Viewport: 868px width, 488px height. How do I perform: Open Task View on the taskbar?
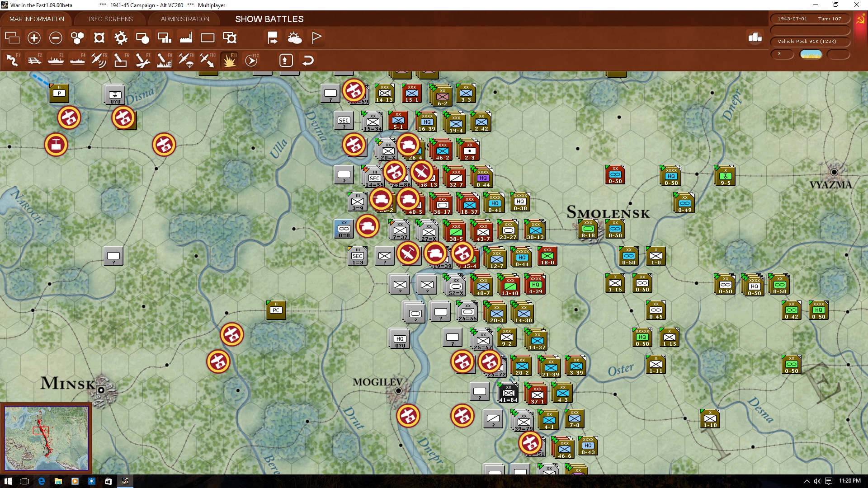click(x=25, y=481)
